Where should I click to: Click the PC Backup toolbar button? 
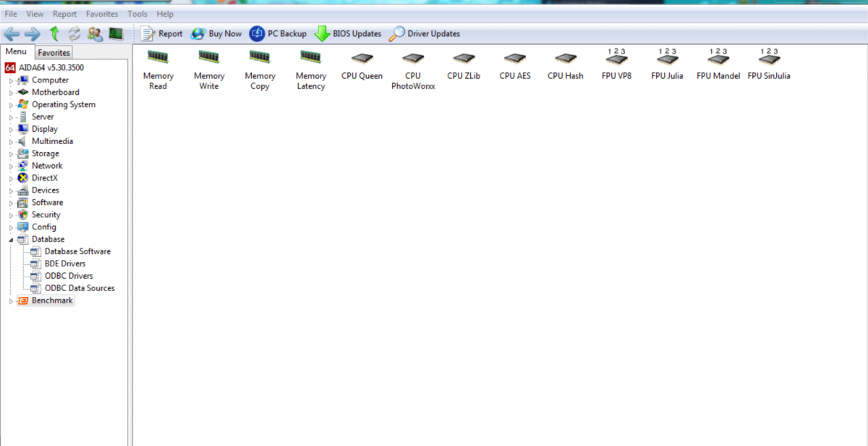pyautogui.click(x=278, y=33)
